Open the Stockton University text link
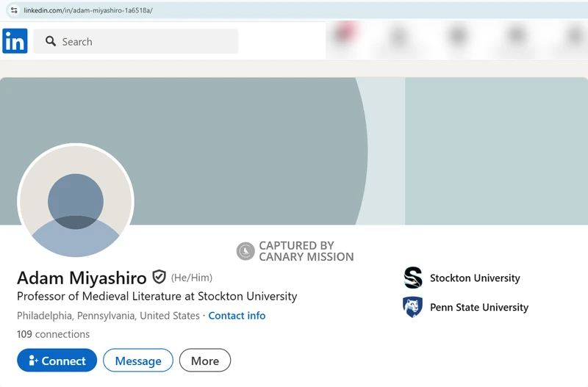The image size is (588, 387). pos(475,278)
